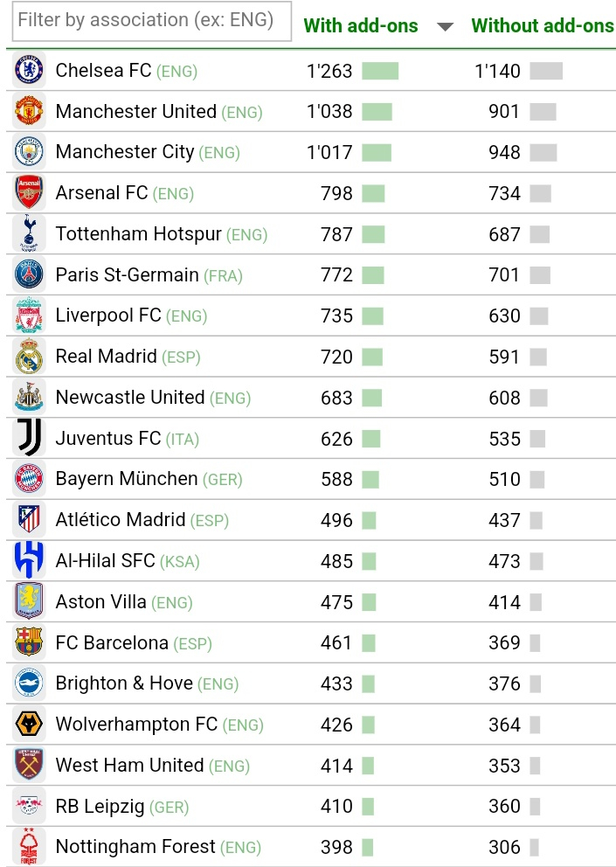Click the FC Barcelona crest
Screen dimensions: 616x867
click(29, 642)
